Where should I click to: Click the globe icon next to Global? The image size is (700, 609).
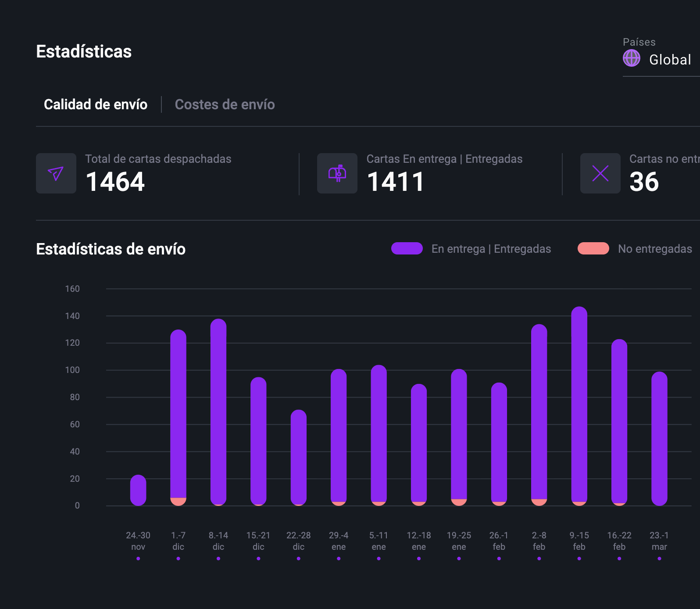632,58
